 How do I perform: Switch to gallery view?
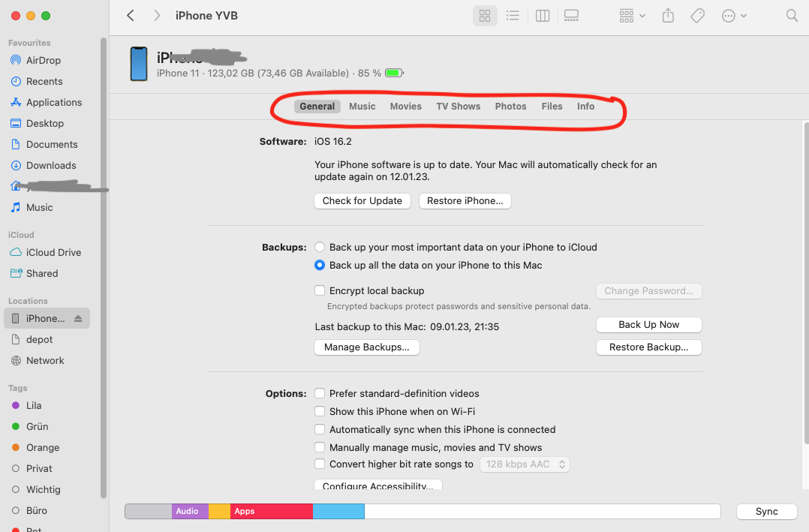(571, 16)
